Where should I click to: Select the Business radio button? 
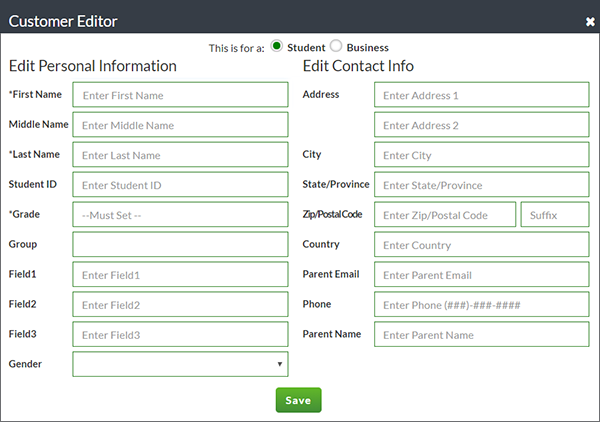[336, 46]
